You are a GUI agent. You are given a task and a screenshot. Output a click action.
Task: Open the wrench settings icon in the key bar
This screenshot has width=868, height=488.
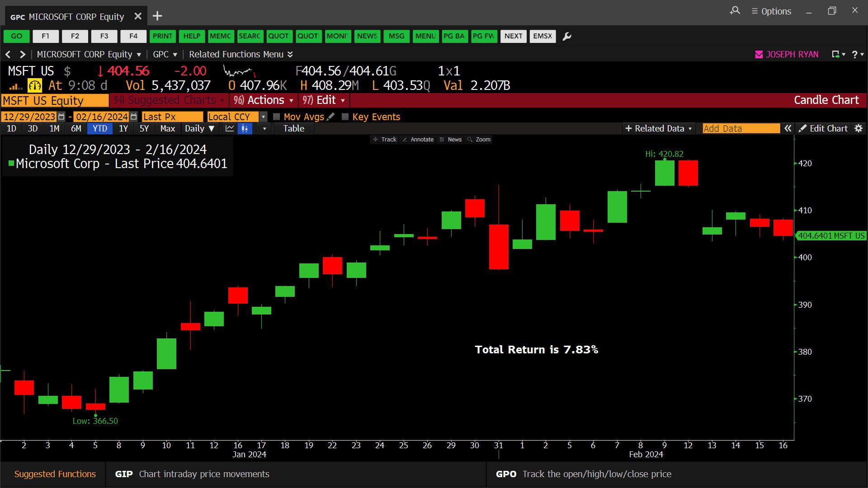point(567,36)
